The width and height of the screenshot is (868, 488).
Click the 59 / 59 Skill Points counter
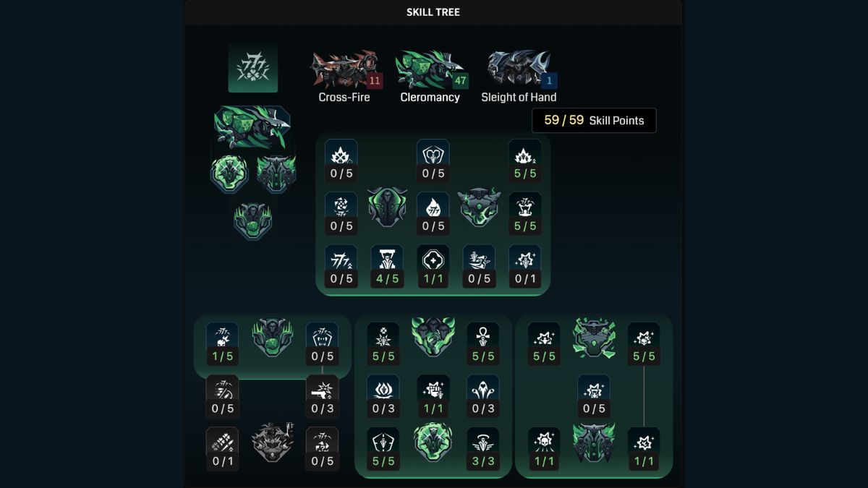[x=594, y=121]
